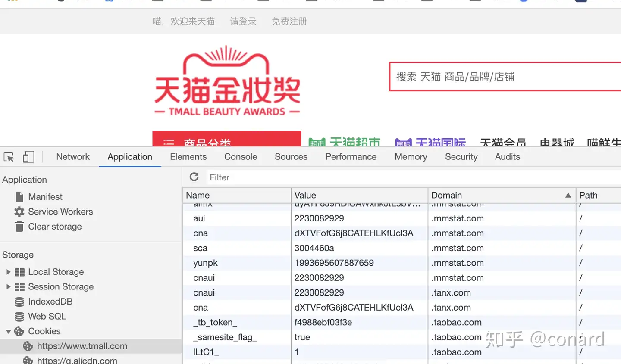Open the Security tab
Image resolution: width=621 pixels, height=364 pixels.
461,157
